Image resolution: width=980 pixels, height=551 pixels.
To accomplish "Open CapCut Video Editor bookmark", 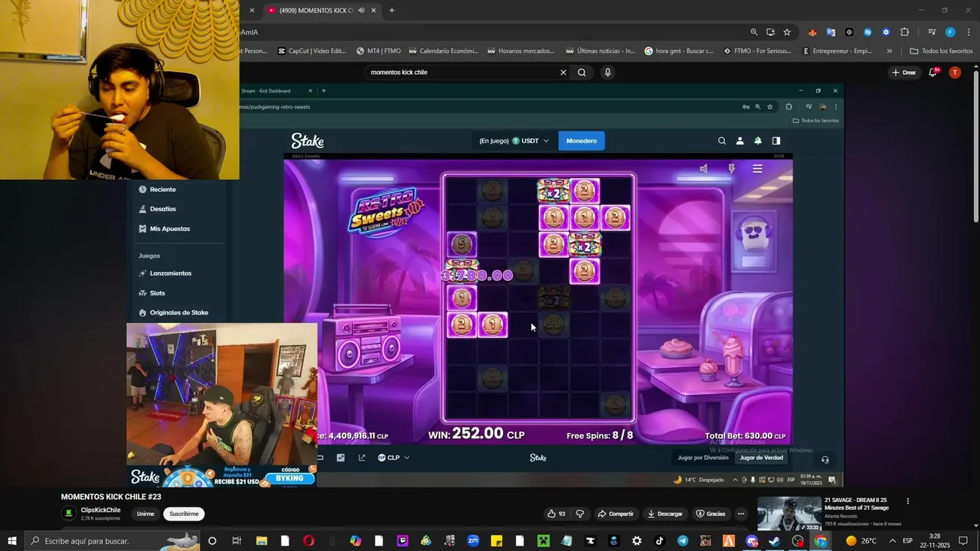I will (x=311, y=51).
